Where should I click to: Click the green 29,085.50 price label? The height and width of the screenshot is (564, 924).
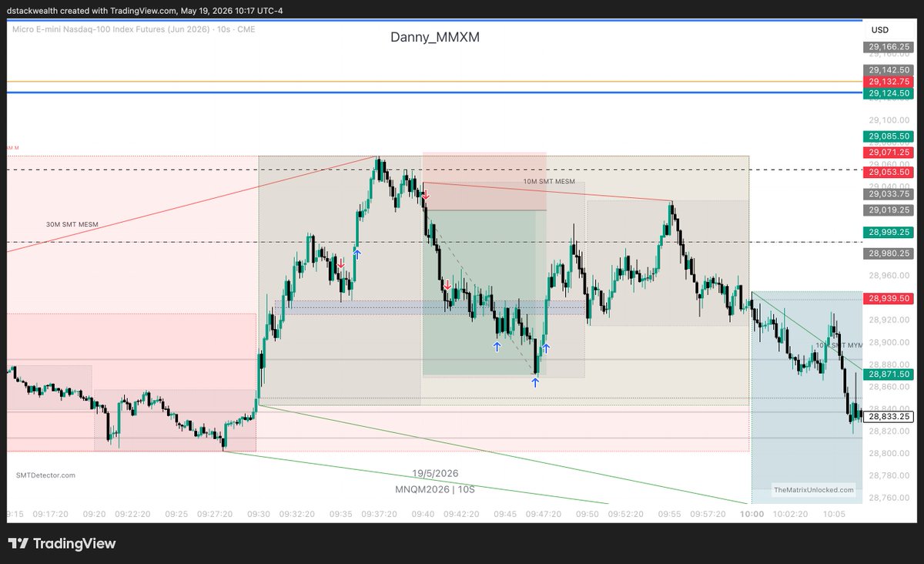[x=889, y=136]
